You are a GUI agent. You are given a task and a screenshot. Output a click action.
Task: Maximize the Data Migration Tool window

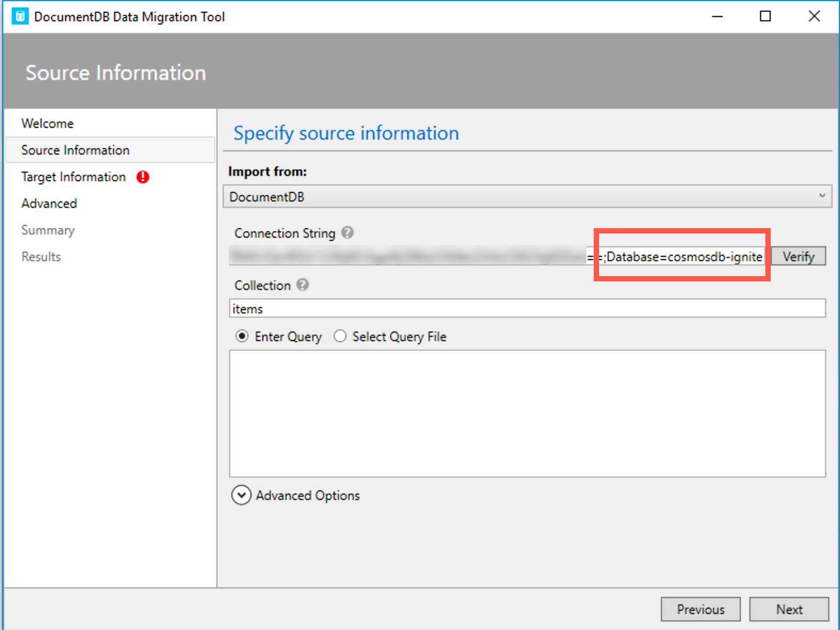point(765,17)
